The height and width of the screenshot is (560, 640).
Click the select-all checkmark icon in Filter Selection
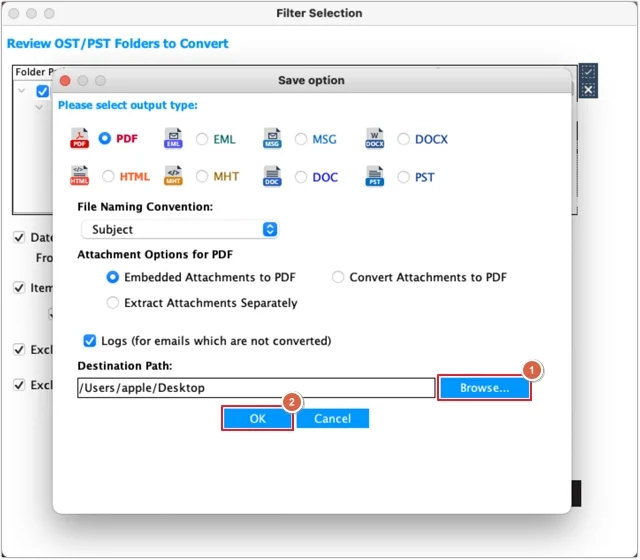tap(588, 73)
